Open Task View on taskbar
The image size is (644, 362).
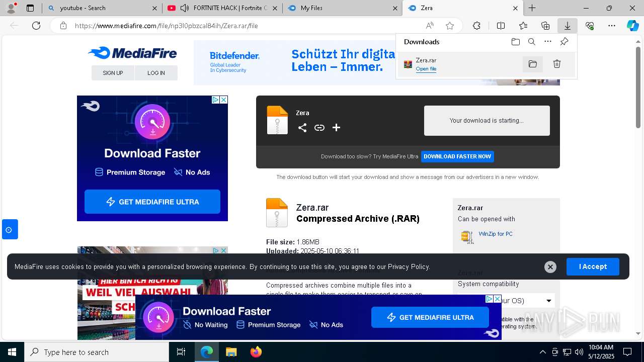(x=181, y=352)
